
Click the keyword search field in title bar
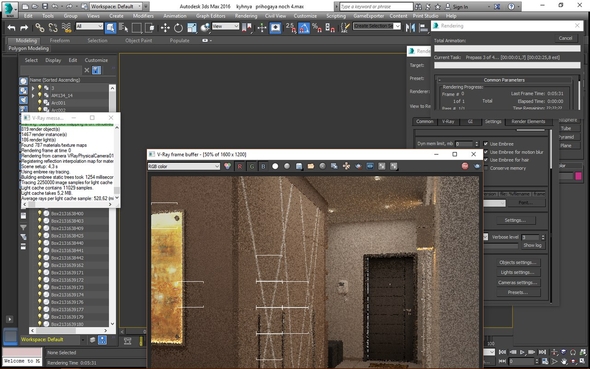376,6
